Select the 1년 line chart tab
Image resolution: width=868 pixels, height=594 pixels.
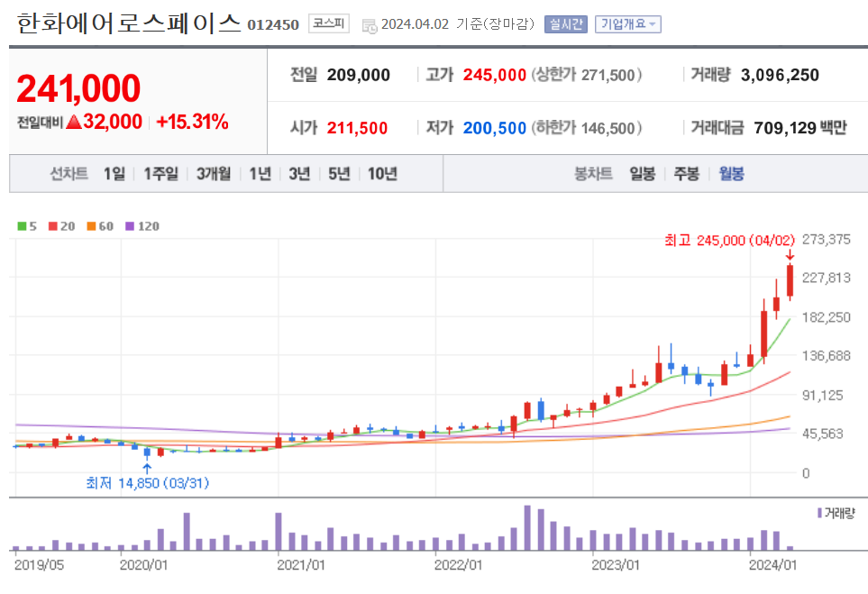click(260, 174)
